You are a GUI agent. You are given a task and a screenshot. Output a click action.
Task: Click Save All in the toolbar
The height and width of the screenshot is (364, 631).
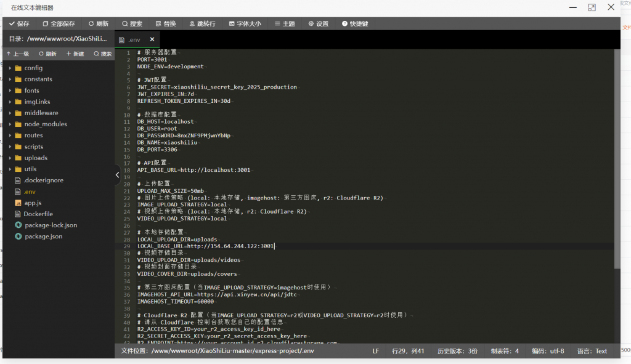click(59, 23)
